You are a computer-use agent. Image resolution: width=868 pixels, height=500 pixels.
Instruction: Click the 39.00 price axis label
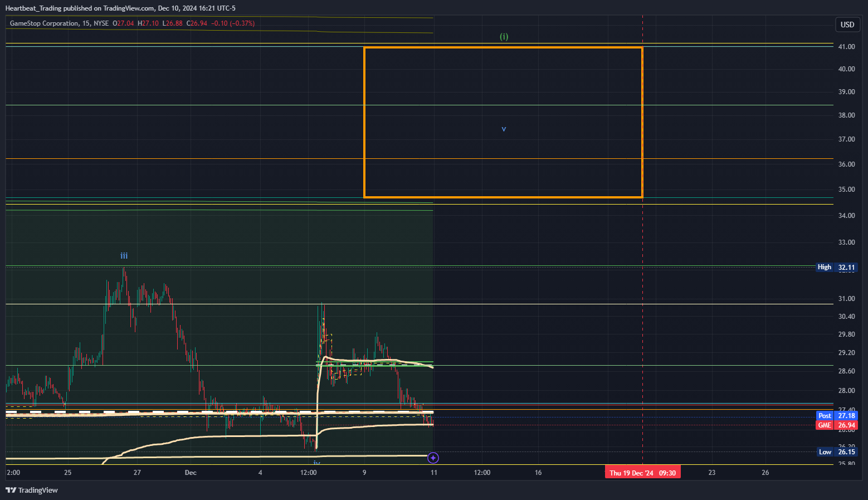846,92
